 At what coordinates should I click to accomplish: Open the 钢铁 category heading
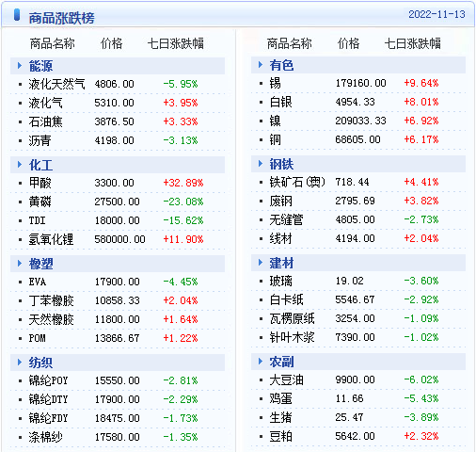[x=281, y=164]
